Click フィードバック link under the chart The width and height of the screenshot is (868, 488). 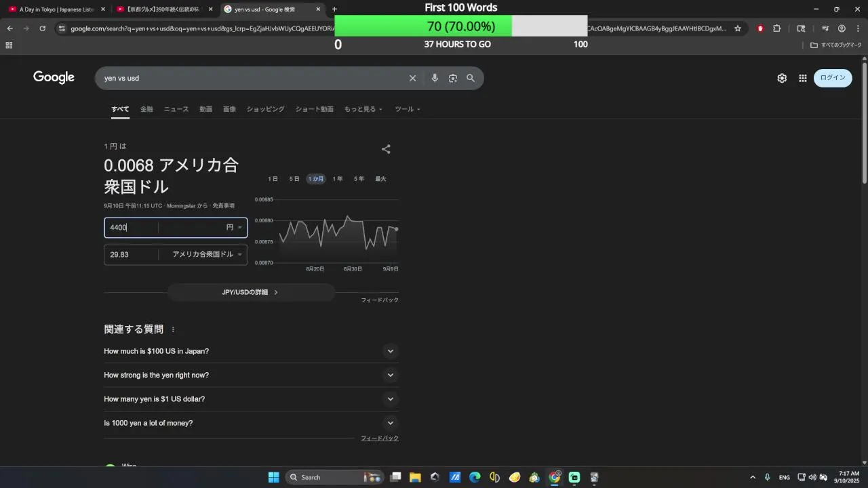380,300
